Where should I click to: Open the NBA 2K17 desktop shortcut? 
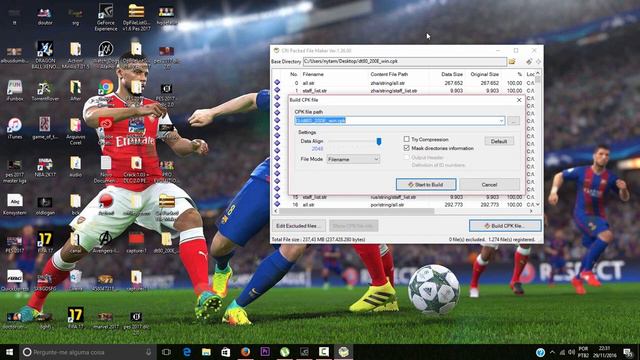[45, 167]
